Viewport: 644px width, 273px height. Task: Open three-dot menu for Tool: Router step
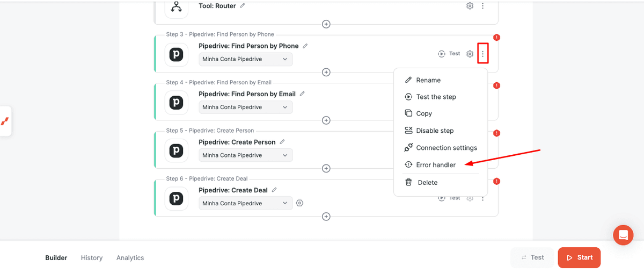pyautogui.click(x=483, y=6)
